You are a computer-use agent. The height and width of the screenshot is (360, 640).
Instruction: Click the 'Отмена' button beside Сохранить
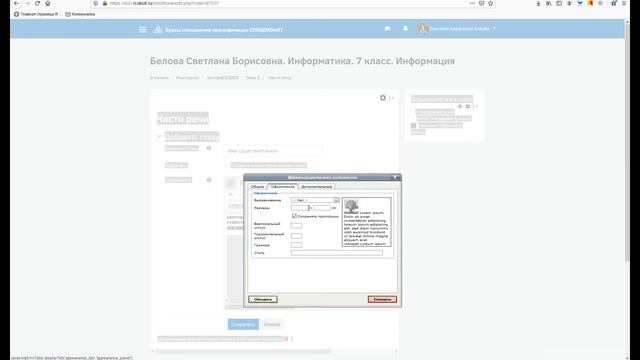pyautogui.click(x=272, y=324)
